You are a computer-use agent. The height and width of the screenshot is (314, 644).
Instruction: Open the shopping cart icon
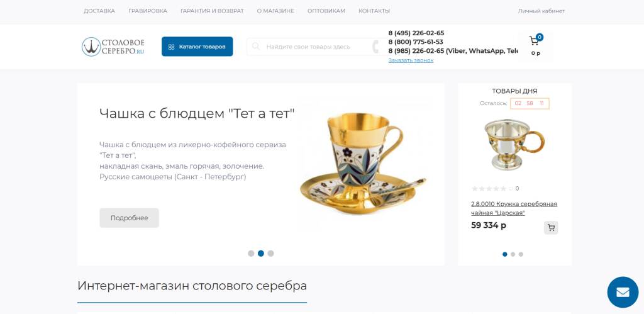(535, 41)
